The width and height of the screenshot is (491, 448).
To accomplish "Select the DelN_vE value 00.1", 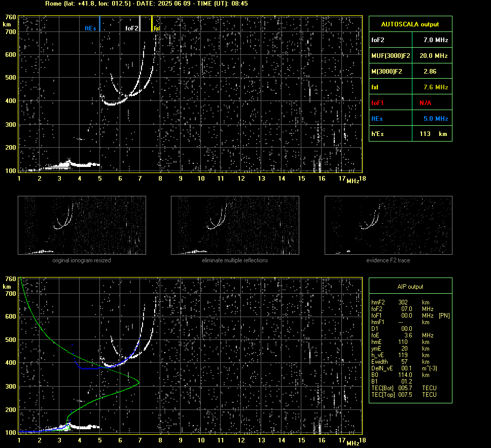I will tap(406, 368).
